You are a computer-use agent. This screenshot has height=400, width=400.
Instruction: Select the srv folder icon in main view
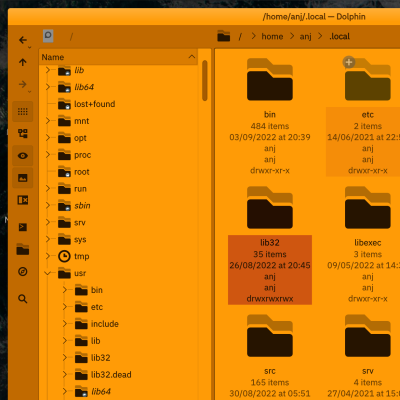tap(368, 335)
